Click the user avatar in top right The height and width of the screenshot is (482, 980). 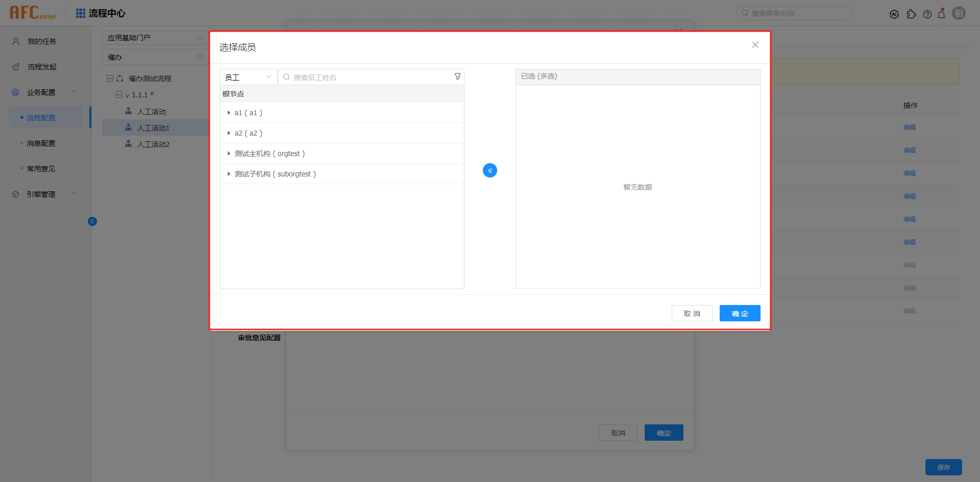click(959, 13)
